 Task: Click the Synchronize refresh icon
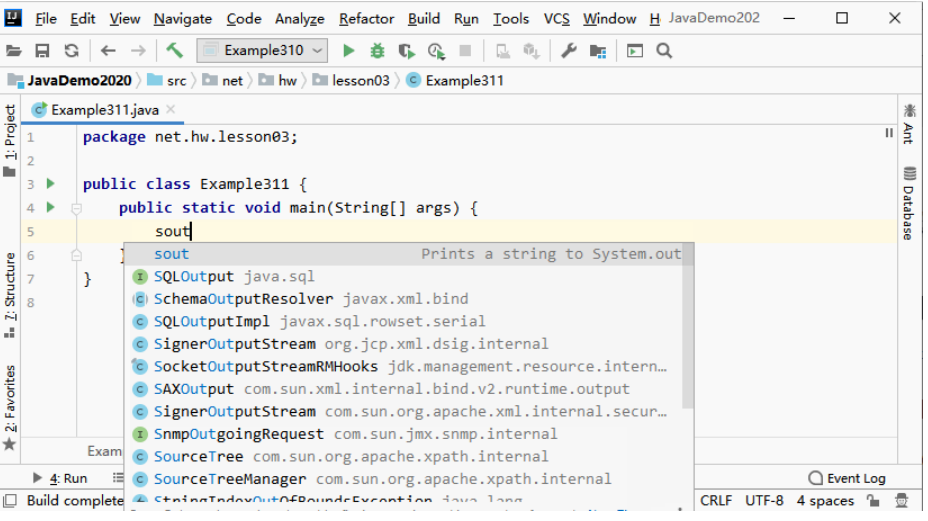pyautogui.click(x=72, y=51)
